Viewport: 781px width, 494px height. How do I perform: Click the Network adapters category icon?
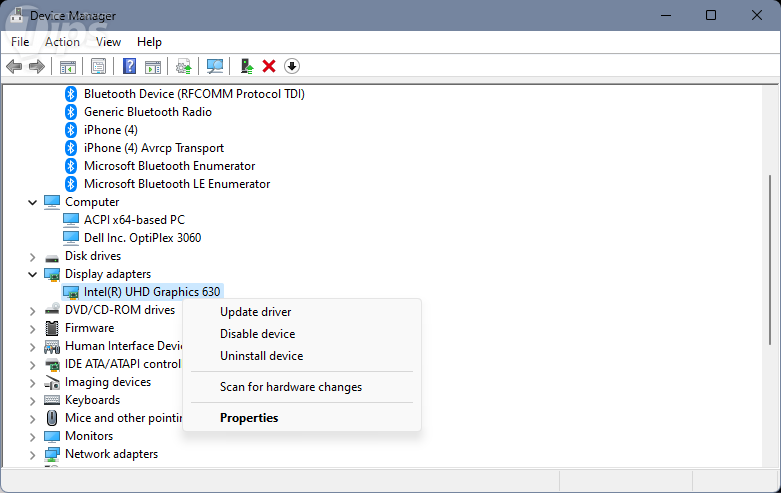click(52, 454)
